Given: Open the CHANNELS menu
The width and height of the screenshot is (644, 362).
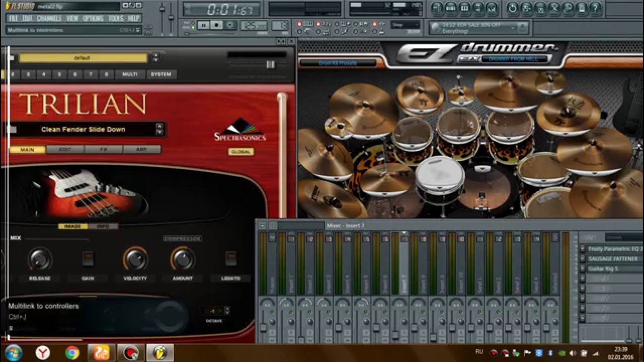Looking at the screenshot, I should pos(49,19).
